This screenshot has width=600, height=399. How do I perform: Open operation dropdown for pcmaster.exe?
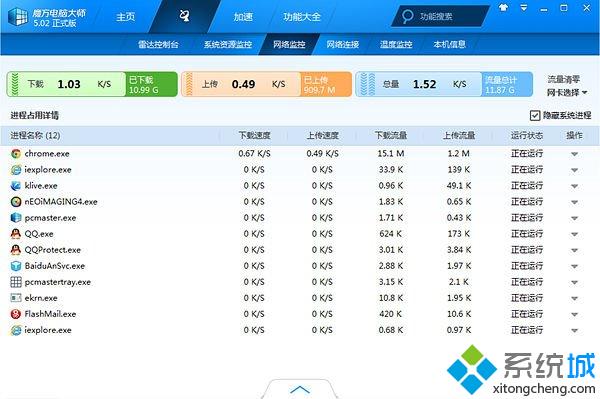tap(574, 218)
